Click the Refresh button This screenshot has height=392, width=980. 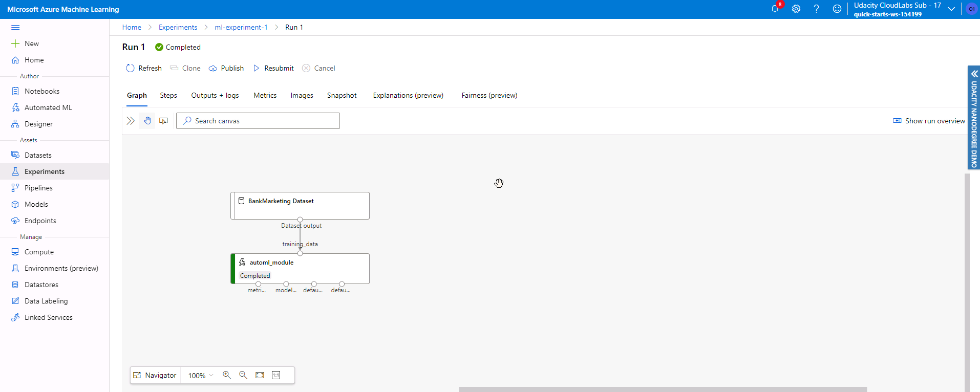(x=144, y=68)
